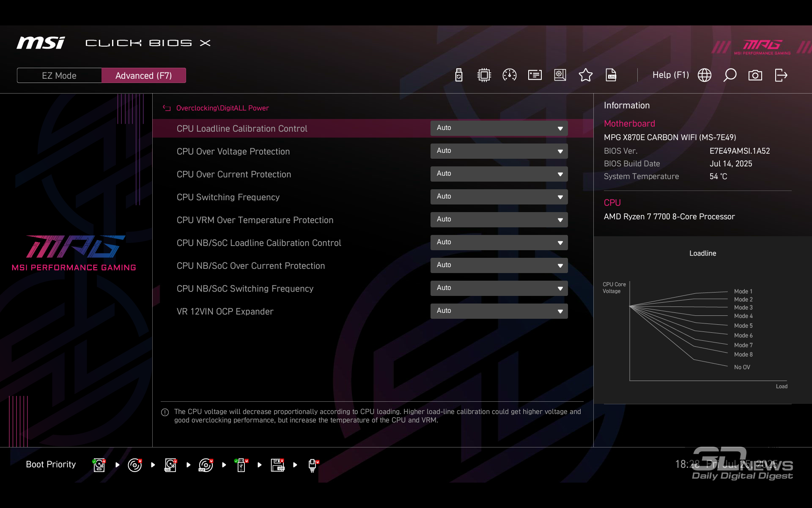Open CPU Switching Frequency dropdown

click(499, 197)
